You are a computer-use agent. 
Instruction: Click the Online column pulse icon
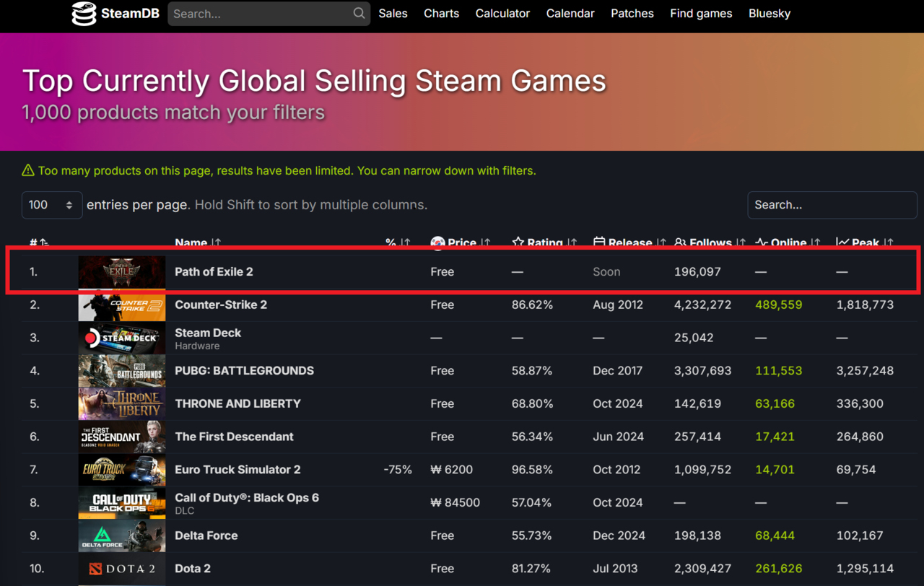pyautogui.click(x=761, y=243)
